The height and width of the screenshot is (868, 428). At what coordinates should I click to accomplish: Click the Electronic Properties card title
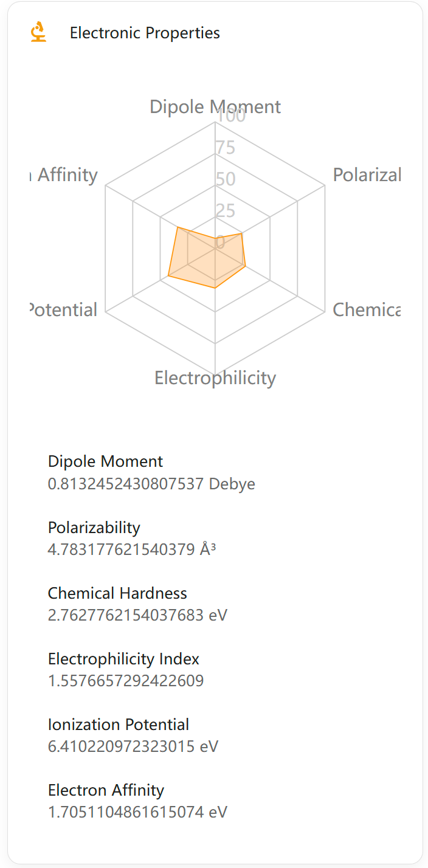[145, 33]
